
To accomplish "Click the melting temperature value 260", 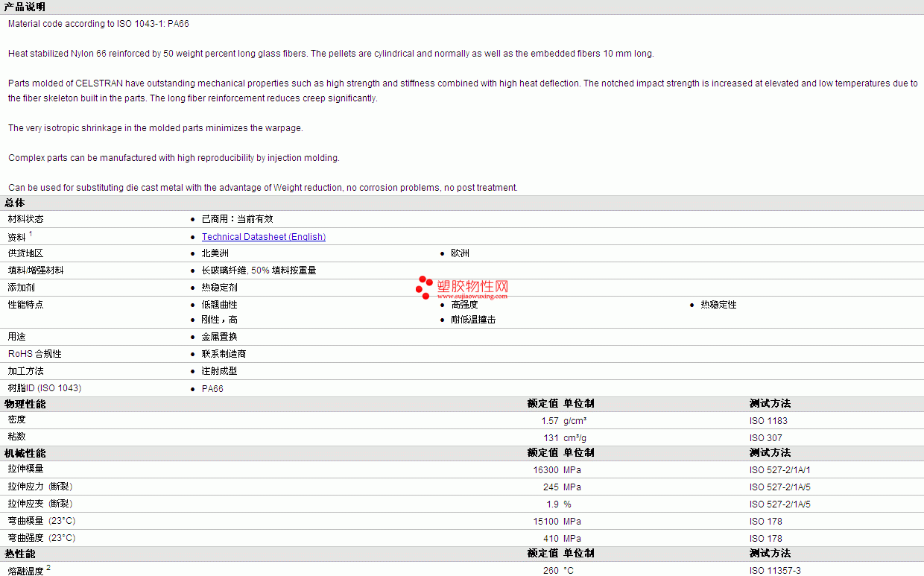I will pyautogui.click(x=551, y=571).
